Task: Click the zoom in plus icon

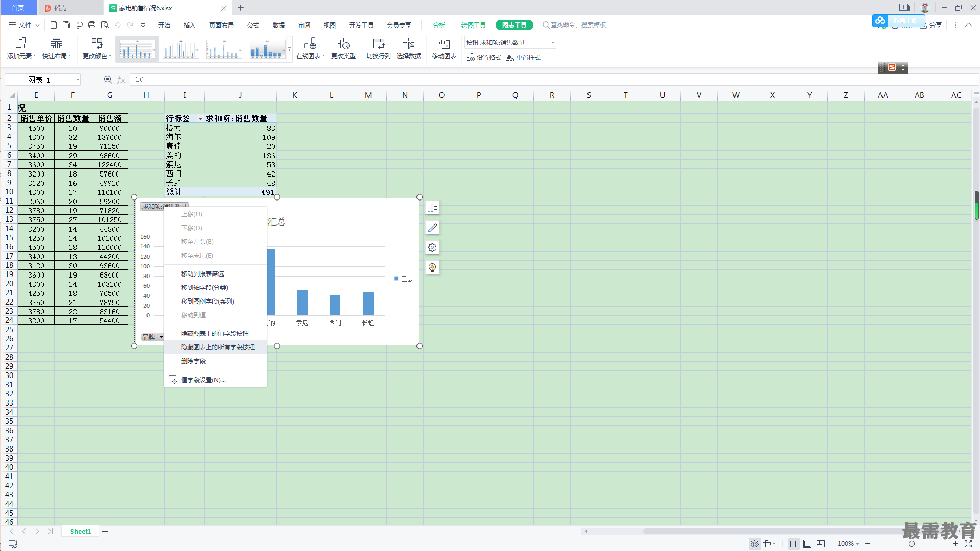Action: click(955, 544)
